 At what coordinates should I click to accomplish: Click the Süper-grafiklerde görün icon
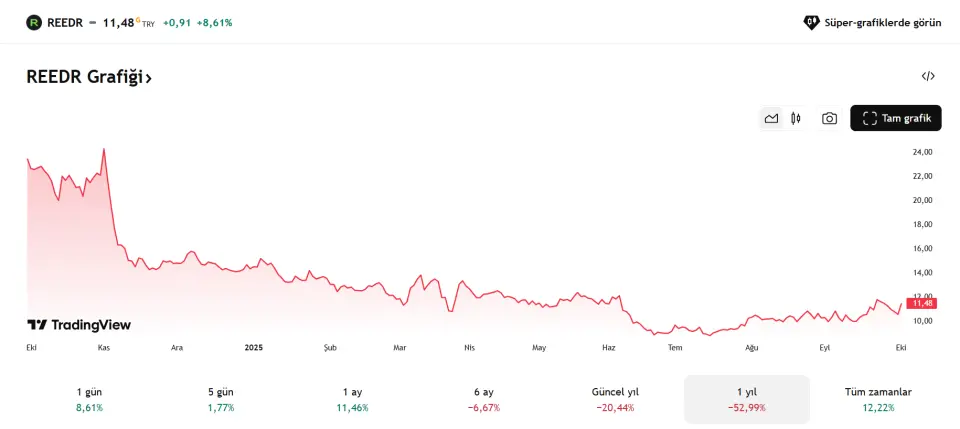point(811,22)
